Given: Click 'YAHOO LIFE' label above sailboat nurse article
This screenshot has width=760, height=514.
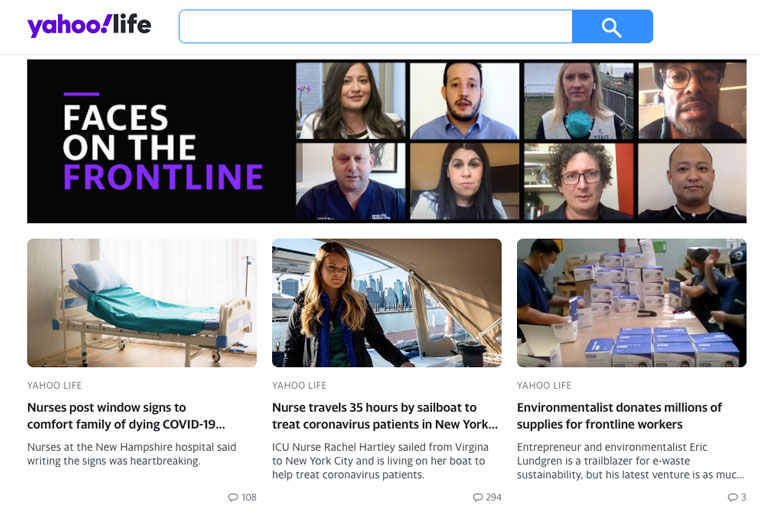Looking at the screenshot, I should [x=299, y=386].
